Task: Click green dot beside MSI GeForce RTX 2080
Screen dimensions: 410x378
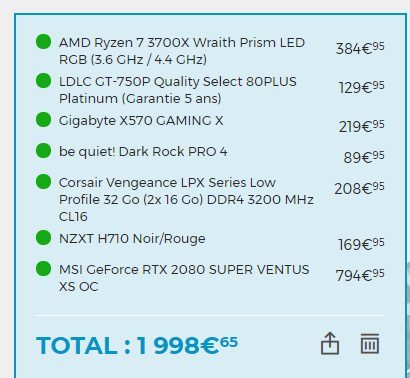Action: click(43, 269)
